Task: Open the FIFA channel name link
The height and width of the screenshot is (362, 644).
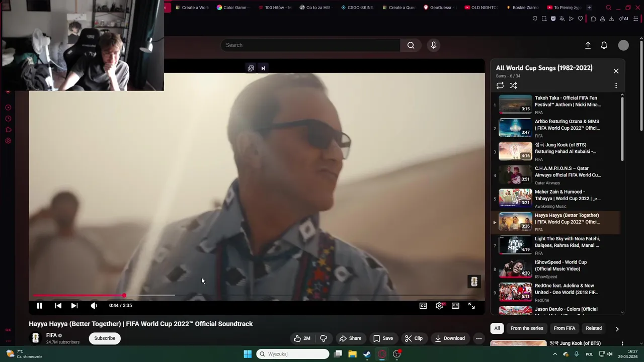Action: point(51,335)
